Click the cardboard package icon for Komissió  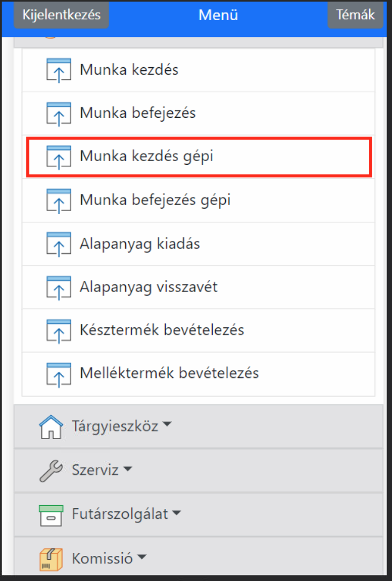coord(51,559)
